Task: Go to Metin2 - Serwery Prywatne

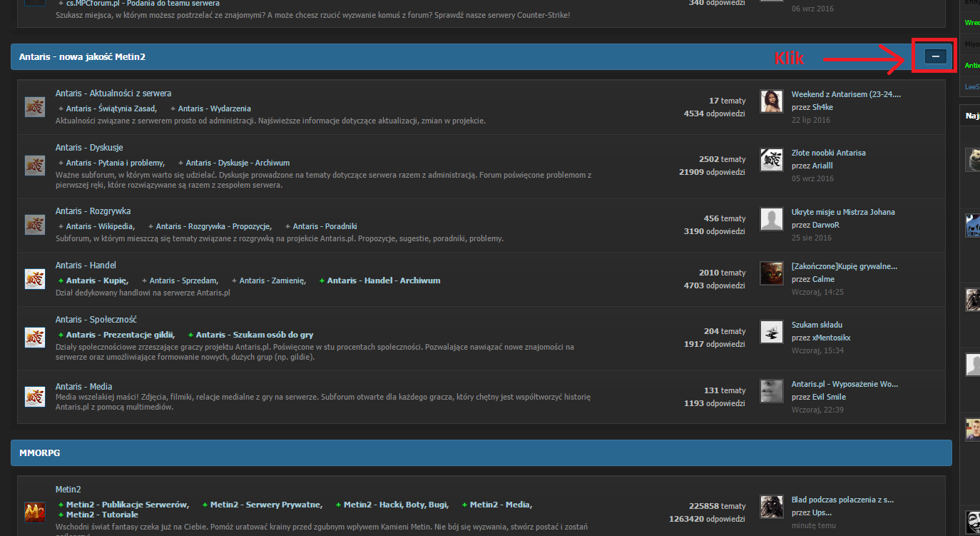Action: (265, 505)
